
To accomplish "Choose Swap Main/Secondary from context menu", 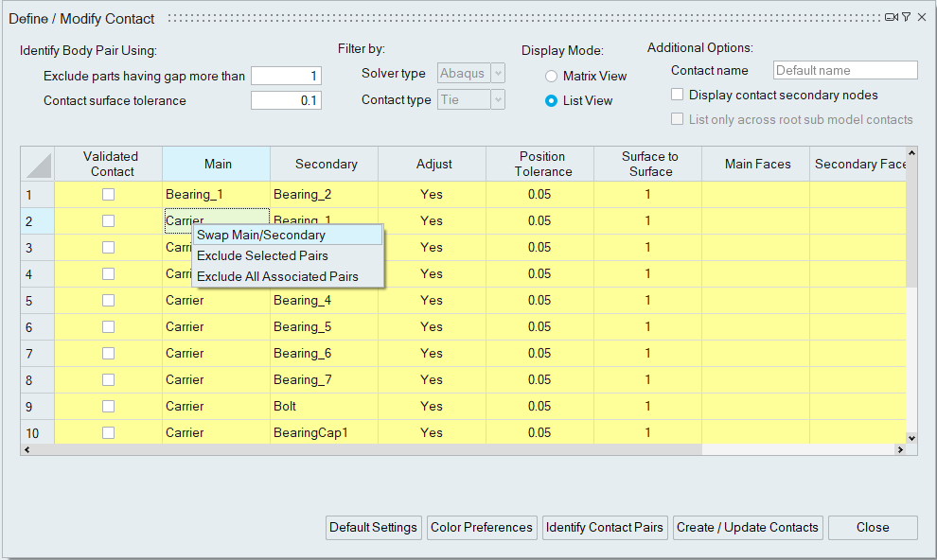I will pos(261,235).
